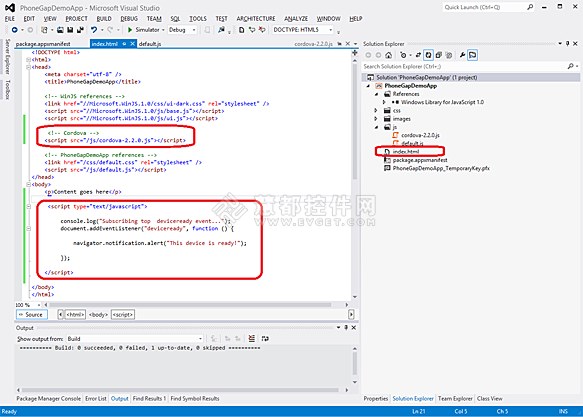The image size is (583, 417).
Task: Click the Source view button
Action: tap(32, 315)
